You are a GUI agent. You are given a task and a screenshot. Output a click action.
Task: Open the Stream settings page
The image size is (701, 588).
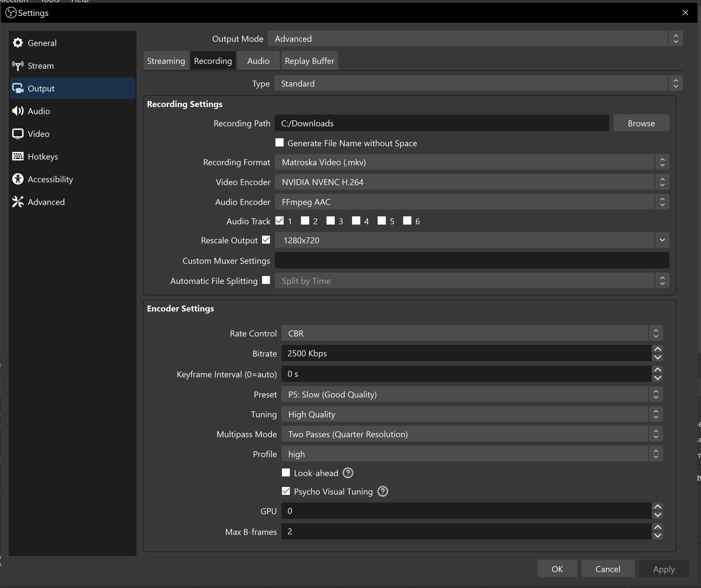coord(72,66)
